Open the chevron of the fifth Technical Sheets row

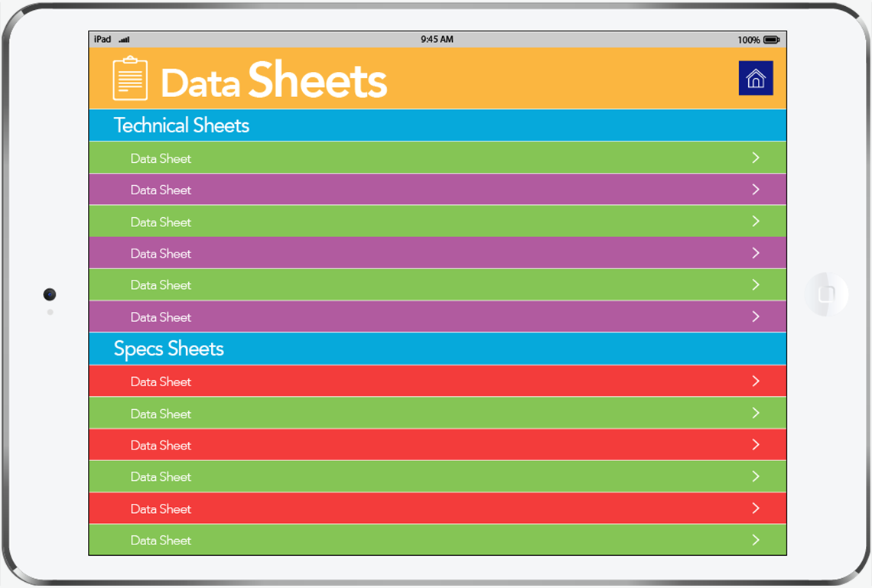pyautogui.click(x=756, y=284)
